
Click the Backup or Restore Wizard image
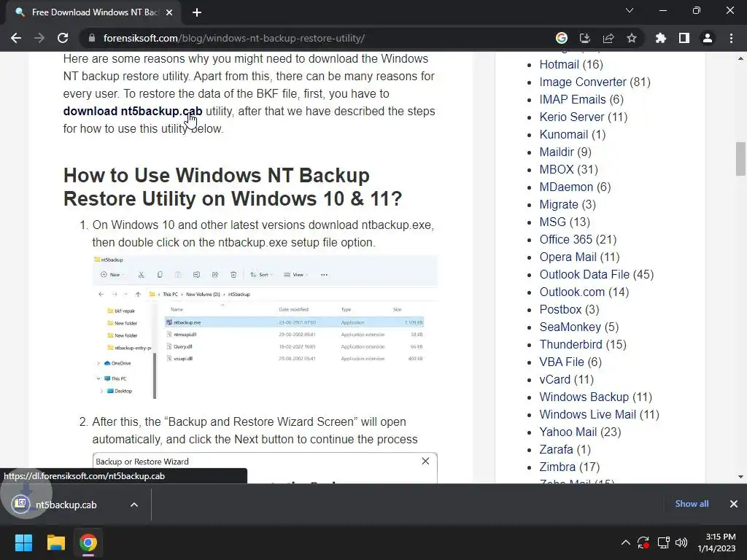pyautogui.click(x=265, y=467)
